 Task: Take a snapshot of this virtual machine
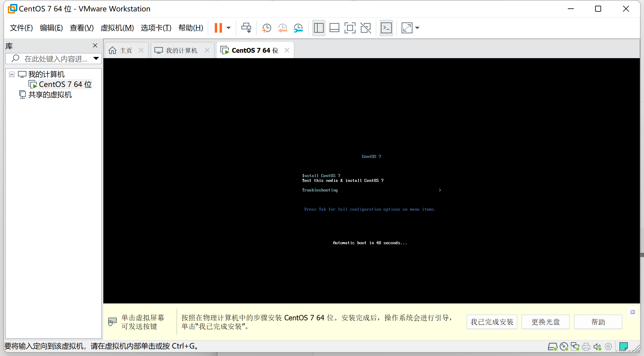click(x=266, y=28)
